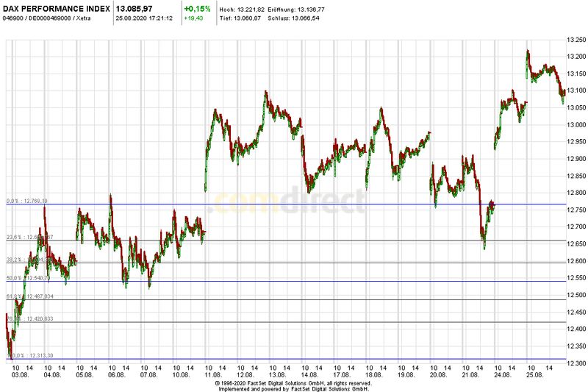The width and height of the screenshot is (588, 392).
Task: Click the 20.08. date label
Action: point(438,375)
